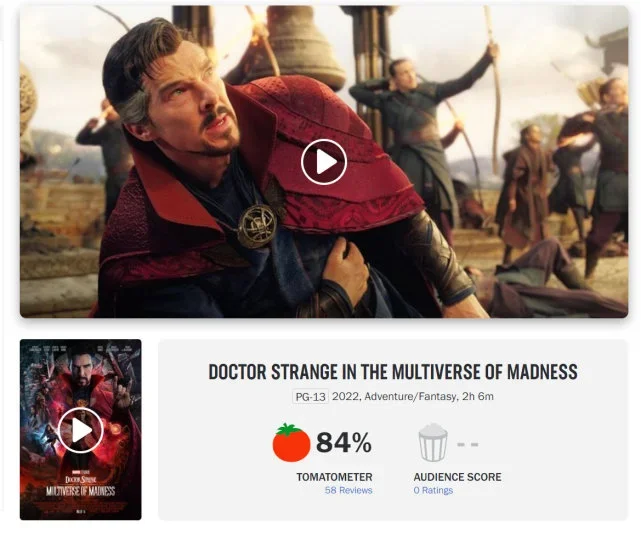The image size is (641, 534).
Task: Click the Doctor Strange movie title heading
Action: [x=393, y=372]
